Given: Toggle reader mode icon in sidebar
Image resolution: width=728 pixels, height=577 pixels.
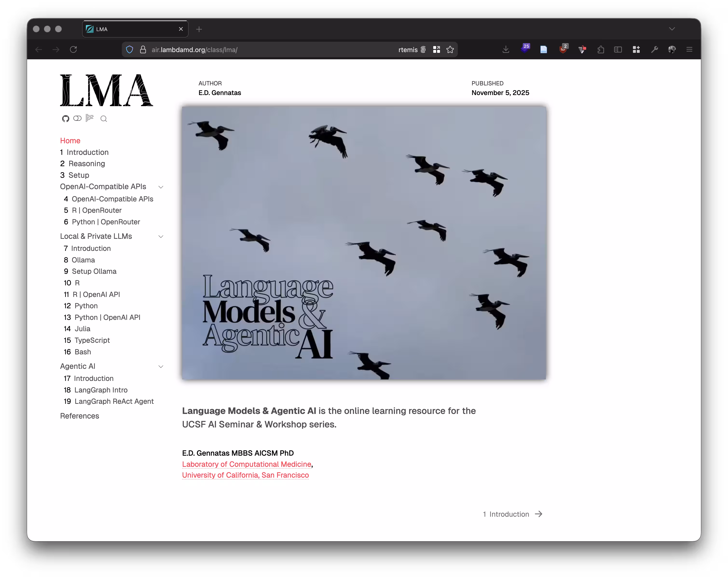Looking at the screenshot, I should point(89,118).
